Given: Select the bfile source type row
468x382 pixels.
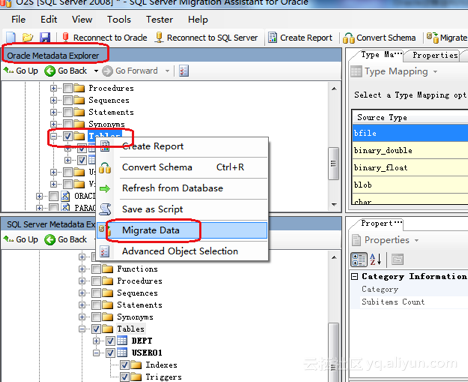Looking at the screenshot, I should 410,133.
